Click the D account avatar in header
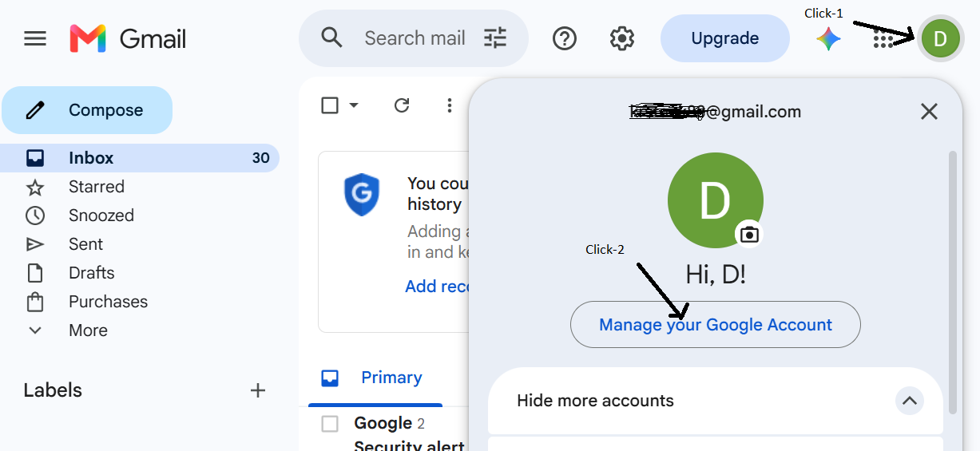This screenshot has height=451, width=980. click(940, 38)
